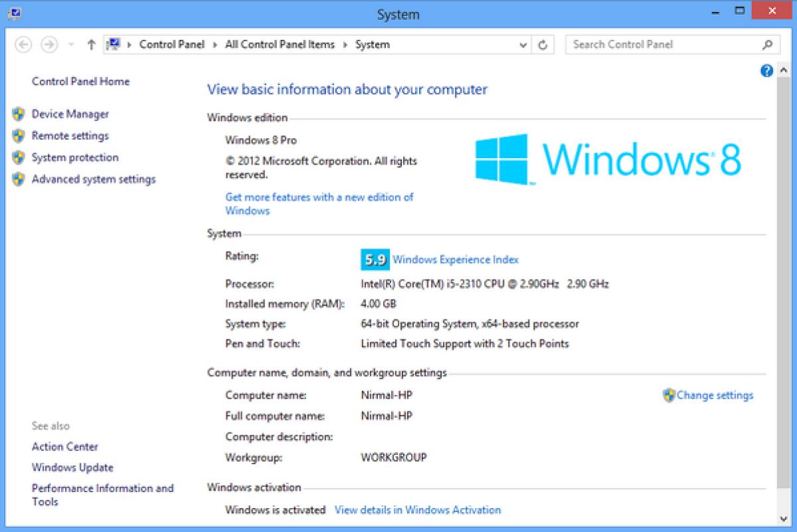Screen dimensions: 797x532
Task: Click the Back navigation arrow
Action: click(x=23, y=44)
